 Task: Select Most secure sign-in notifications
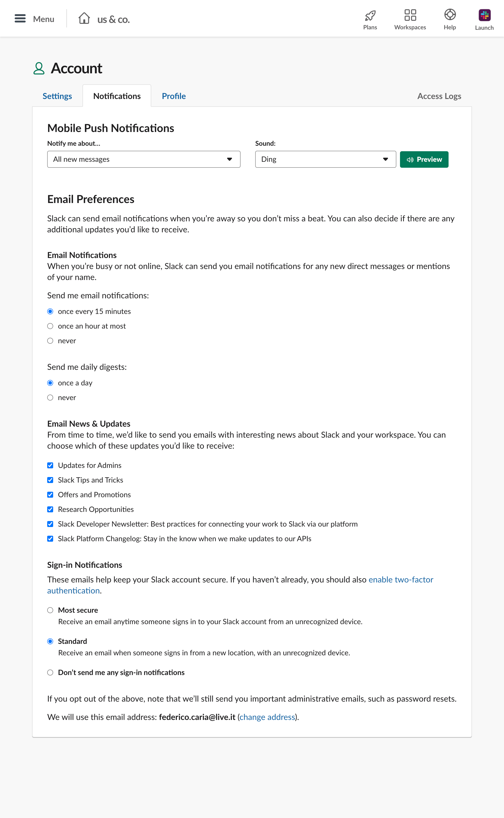(x=50, y=610)
